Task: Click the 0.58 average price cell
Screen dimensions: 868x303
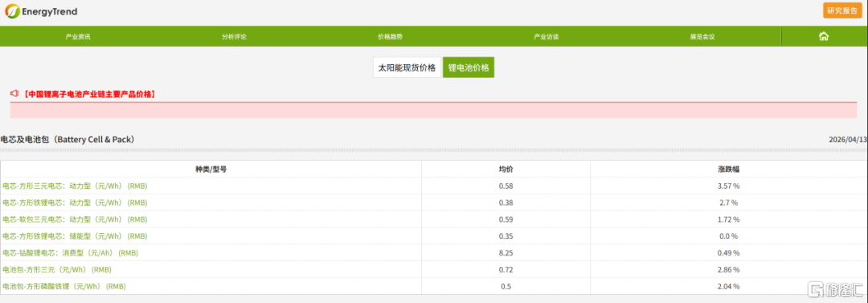Action: coord(506,186)
